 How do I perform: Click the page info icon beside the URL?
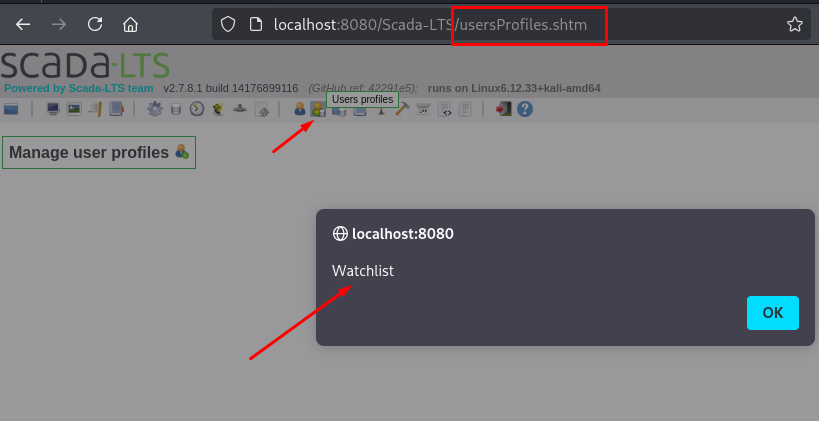[x=255, y=24]
